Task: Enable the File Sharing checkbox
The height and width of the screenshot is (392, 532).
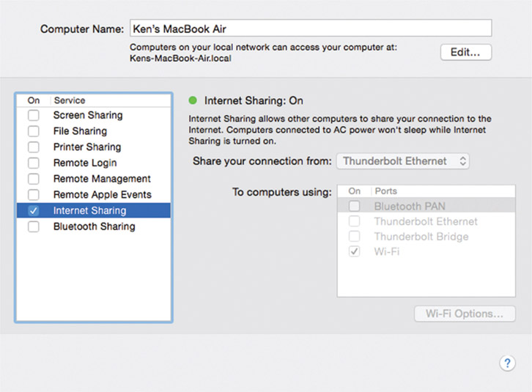Action: (x=34, y=131)
